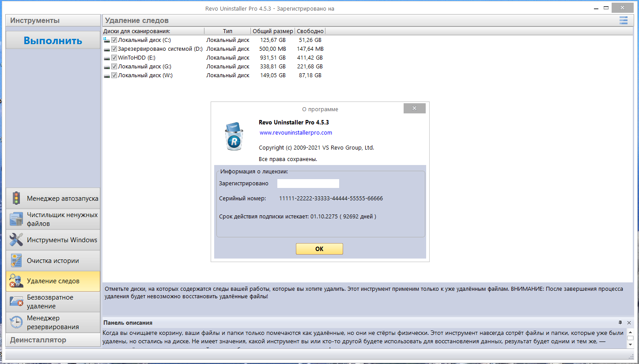Click drive icon beside Локальный диск (W:)
The image size is (639, 364).
click(106, 75)
